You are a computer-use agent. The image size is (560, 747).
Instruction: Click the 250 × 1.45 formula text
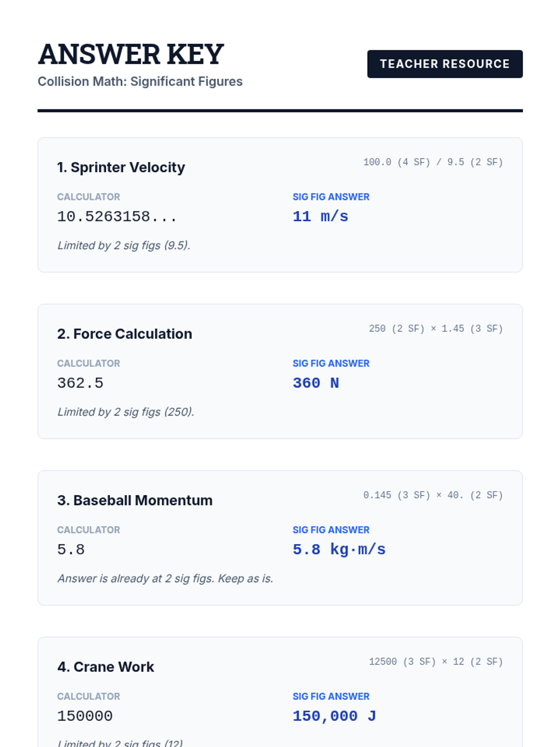tap(436, 329)
